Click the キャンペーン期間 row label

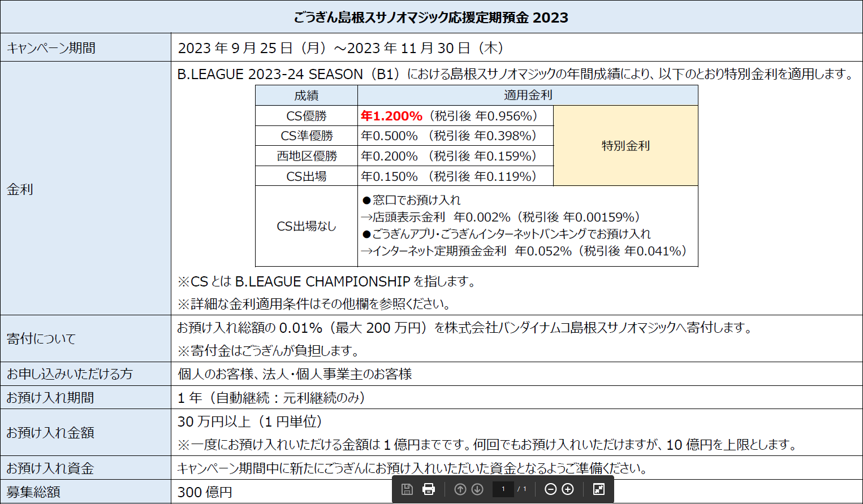coord(51,48)
